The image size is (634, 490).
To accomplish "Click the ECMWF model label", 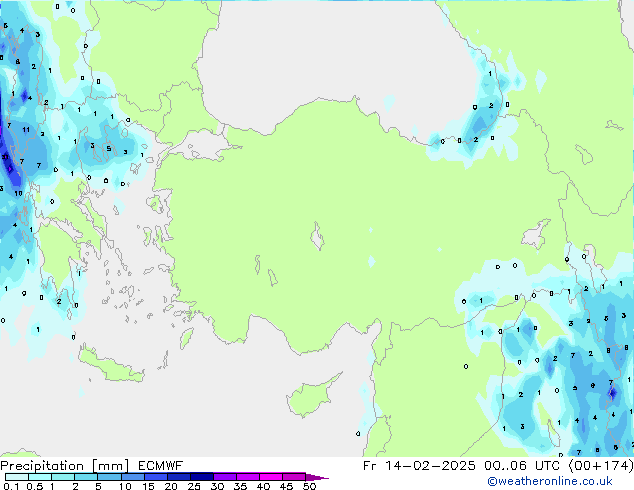I will 161,466.
